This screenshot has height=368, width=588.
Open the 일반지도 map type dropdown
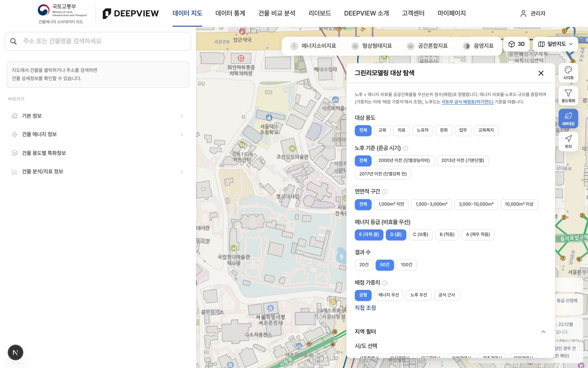[555, 44]
